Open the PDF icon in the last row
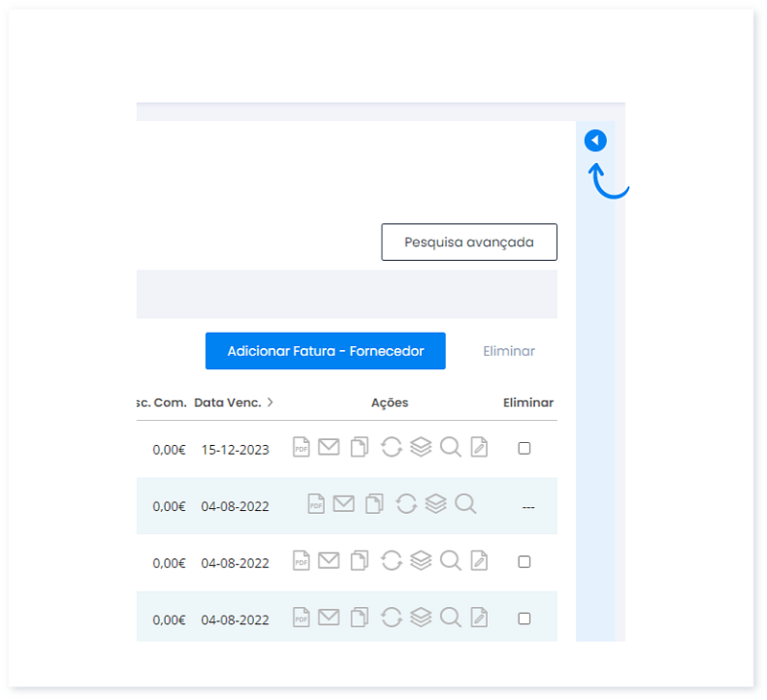This screenshot has width=767, height=700. [301, 618]
